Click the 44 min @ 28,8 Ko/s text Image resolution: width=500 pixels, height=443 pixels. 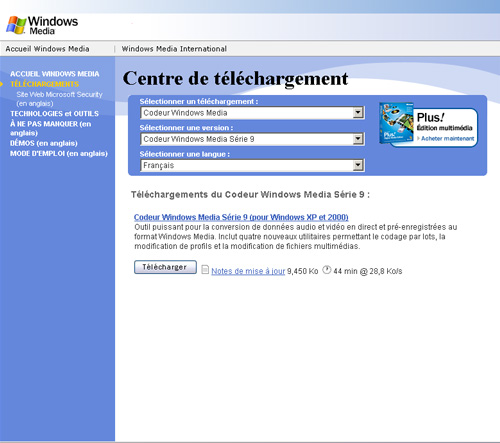point(368,271)
